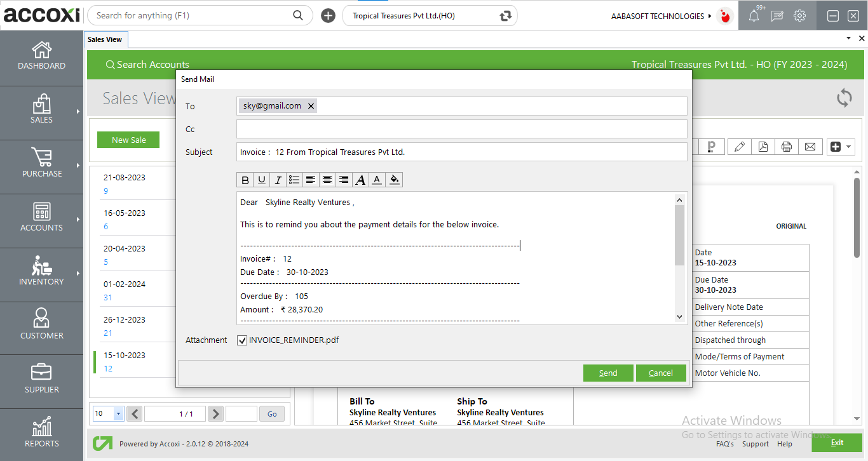Export invoice as PDF

(763, 147)
